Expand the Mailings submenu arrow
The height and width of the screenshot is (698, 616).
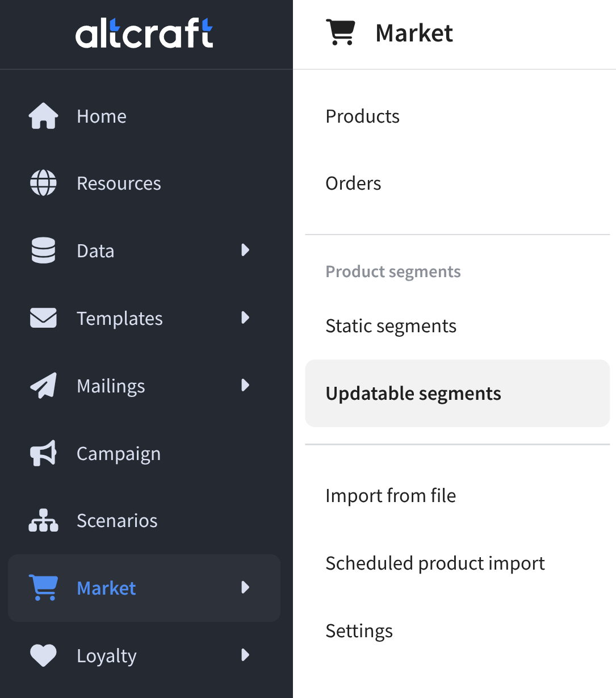245,385
